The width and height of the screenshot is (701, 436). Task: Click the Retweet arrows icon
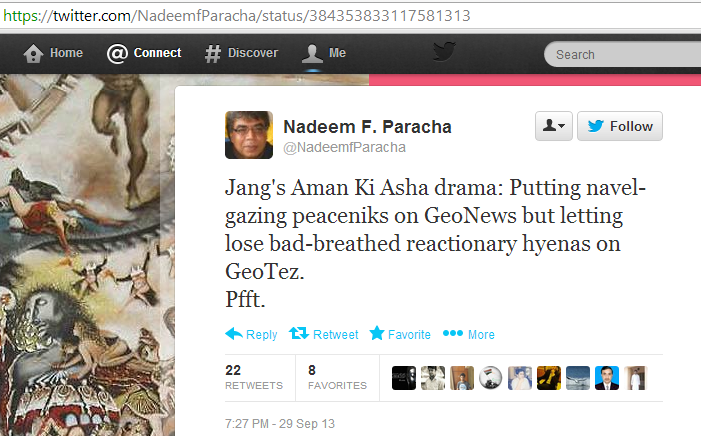pos(299,333)
